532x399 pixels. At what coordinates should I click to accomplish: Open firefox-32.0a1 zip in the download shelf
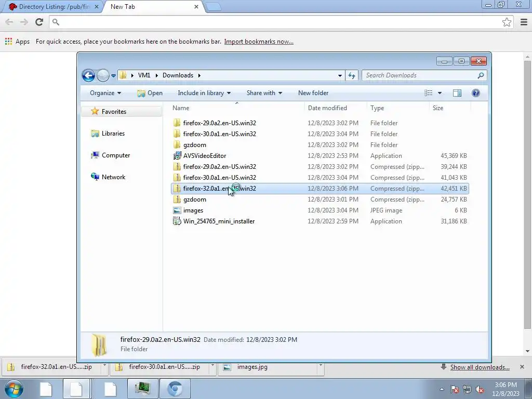pyautogui.click(x=51, y=367)
